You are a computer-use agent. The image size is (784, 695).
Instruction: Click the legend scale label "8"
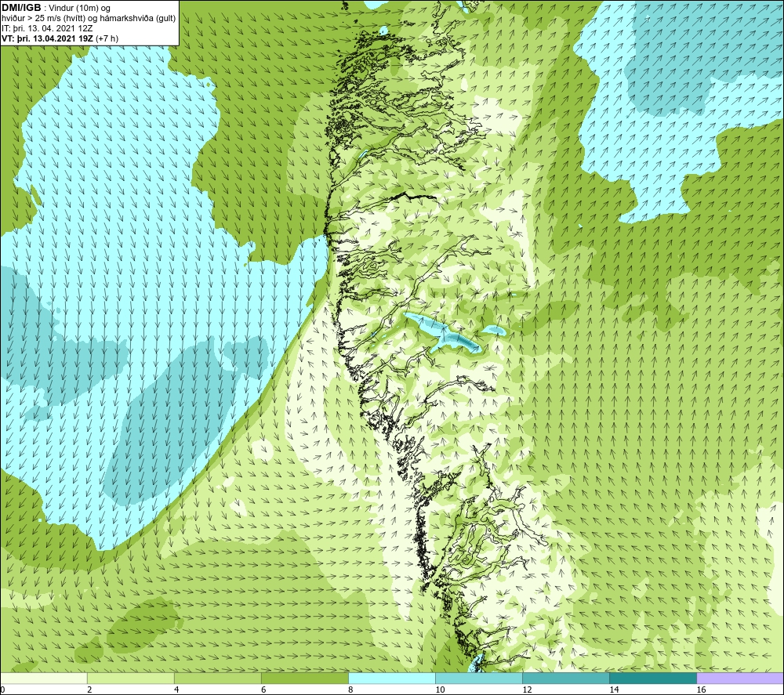(x=350, y=690)
